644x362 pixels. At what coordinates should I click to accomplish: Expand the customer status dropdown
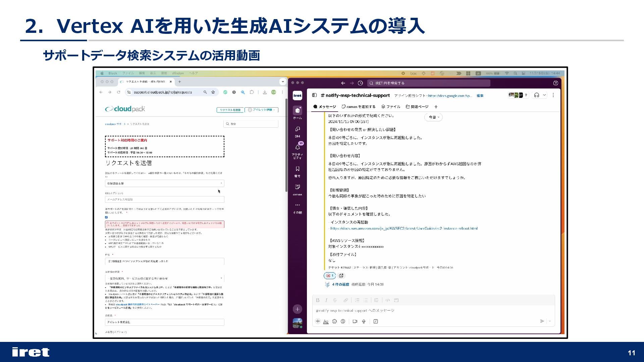coord(164,278)
